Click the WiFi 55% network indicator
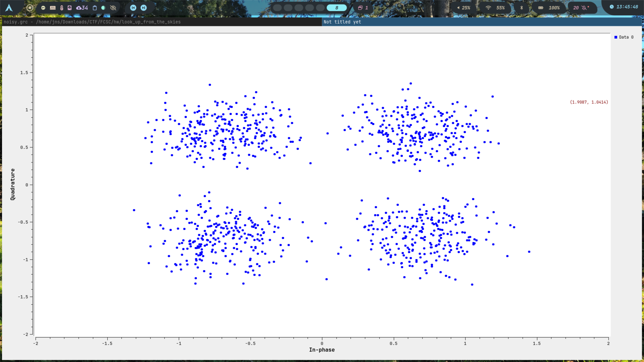The image size is (644, 362). tap(495, 8)
